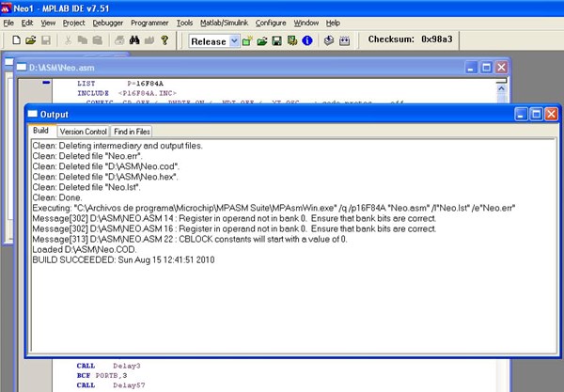Click the New File icon
This screenshot has height=392, width=564.
click(x=16, y=39)
